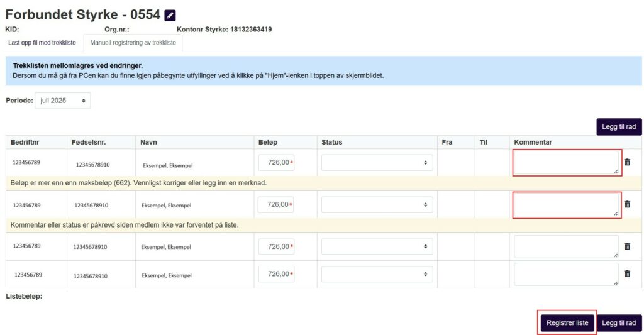Click the Kommentar text area in fourth row

click(x=566, y=275)
